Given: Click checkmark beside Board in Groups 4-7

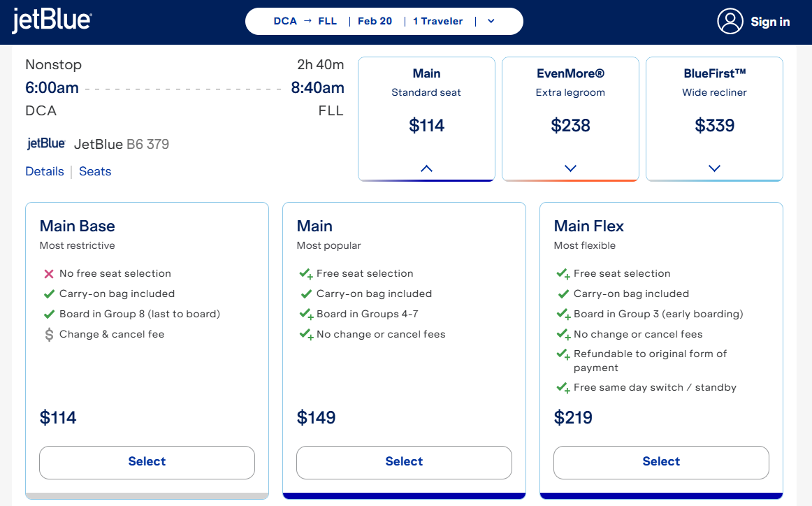Looking at the screenshot, I should click(x=307, y=315).
